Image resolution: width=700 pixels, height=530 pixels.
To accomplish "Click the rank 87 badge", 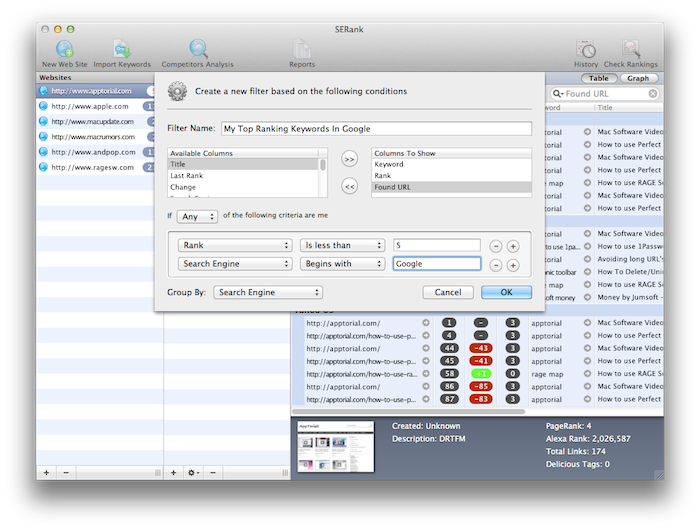I will [x=449, y=399].
